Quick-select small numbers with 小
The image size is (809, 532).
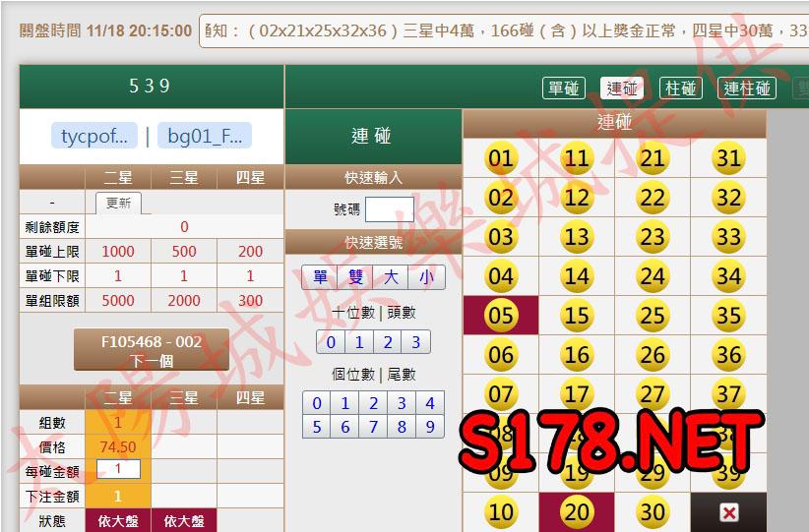pyautogui.click(x=426, y=277)
